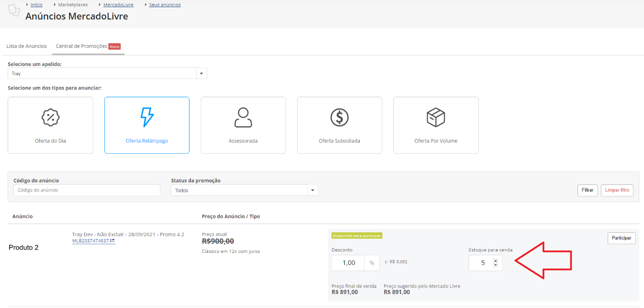Click the page header logo icon
Image resolution: width=644 pixels, height=308 pixels.
coord(15,10)
